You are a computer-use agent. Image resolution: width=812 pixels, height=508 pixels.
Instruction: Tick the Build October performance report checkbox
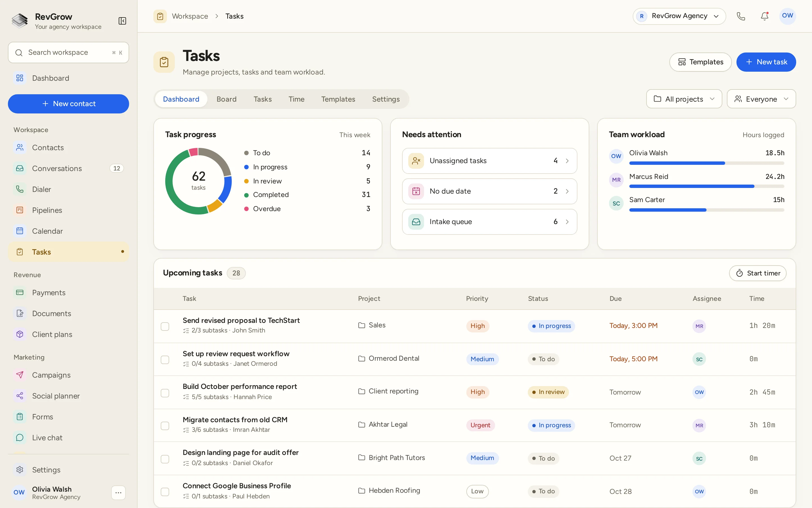(x=165, y=393)
